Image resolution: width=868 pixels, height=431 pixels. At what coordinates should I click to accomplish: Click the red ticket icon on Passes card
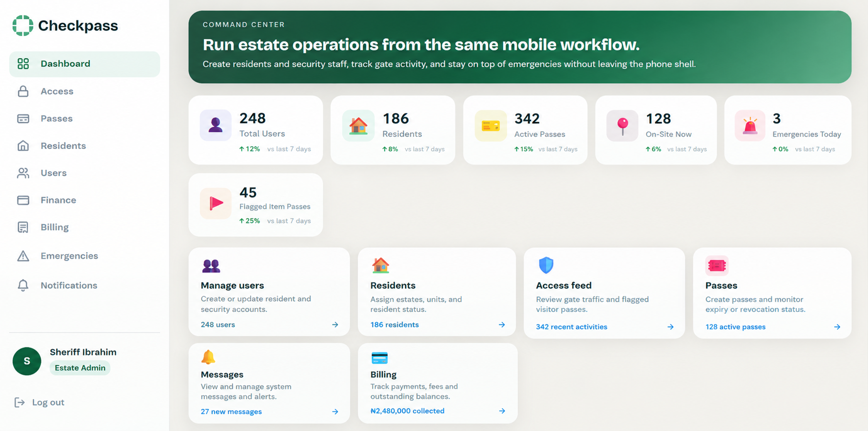(717, 266)
